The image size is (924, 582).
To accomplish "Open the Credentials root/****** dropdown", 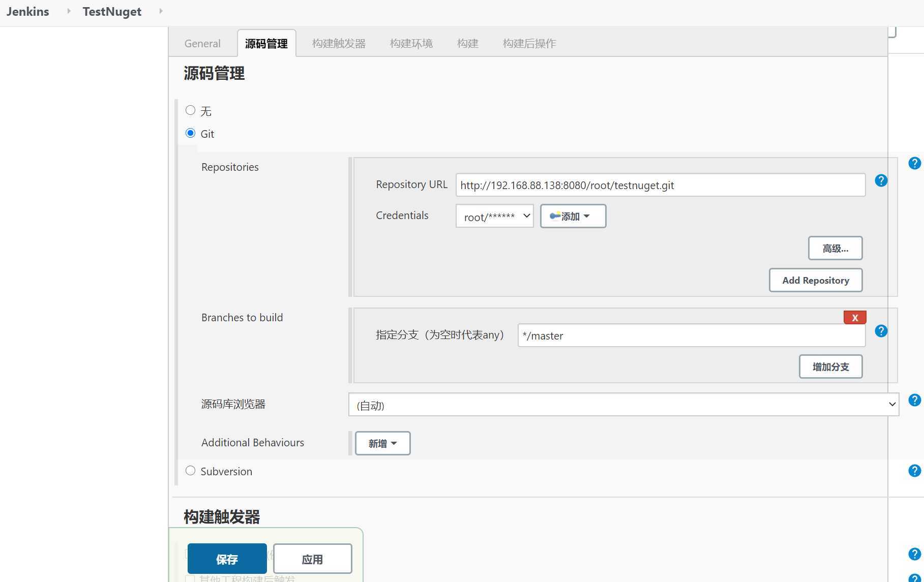I will (x=494, y=216).
